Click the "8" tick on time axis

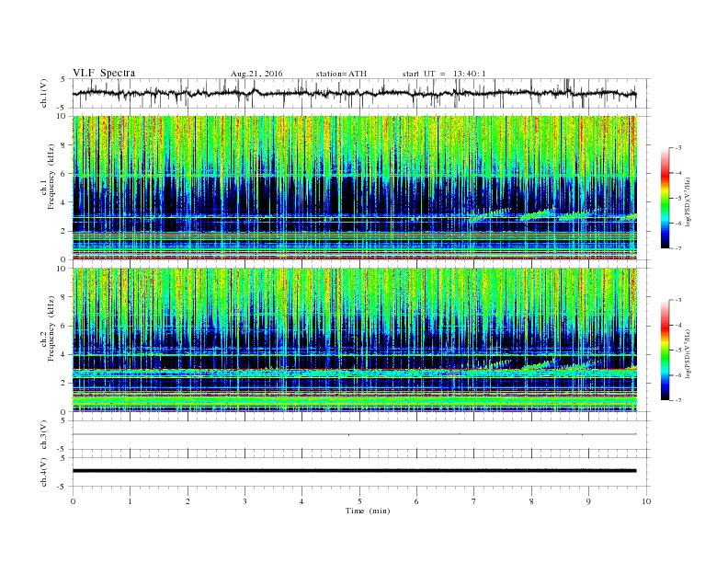(x=531, y=501)
